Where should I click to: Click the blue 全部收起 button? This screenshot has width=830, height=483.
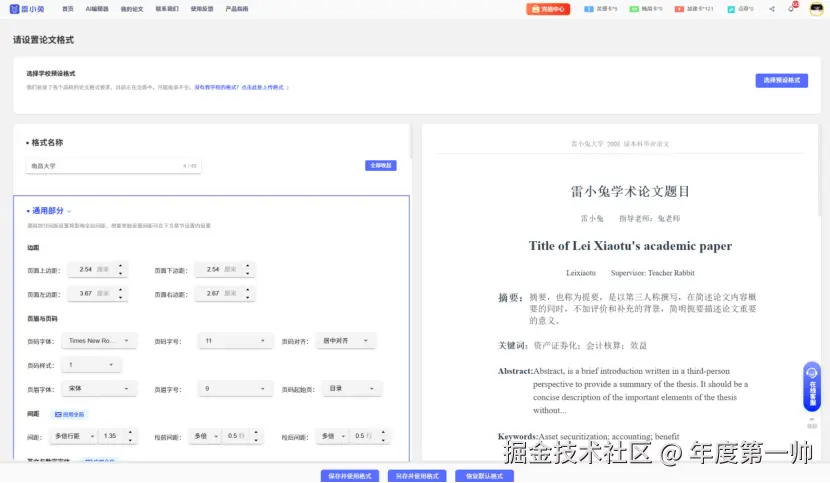pyautogui.click(x=381, y=166)
